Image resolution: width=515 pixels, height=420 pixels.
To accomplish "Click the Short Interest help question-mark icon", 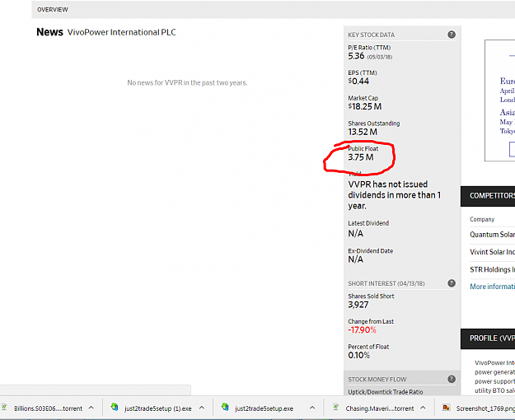I will (x=452, y=283).
